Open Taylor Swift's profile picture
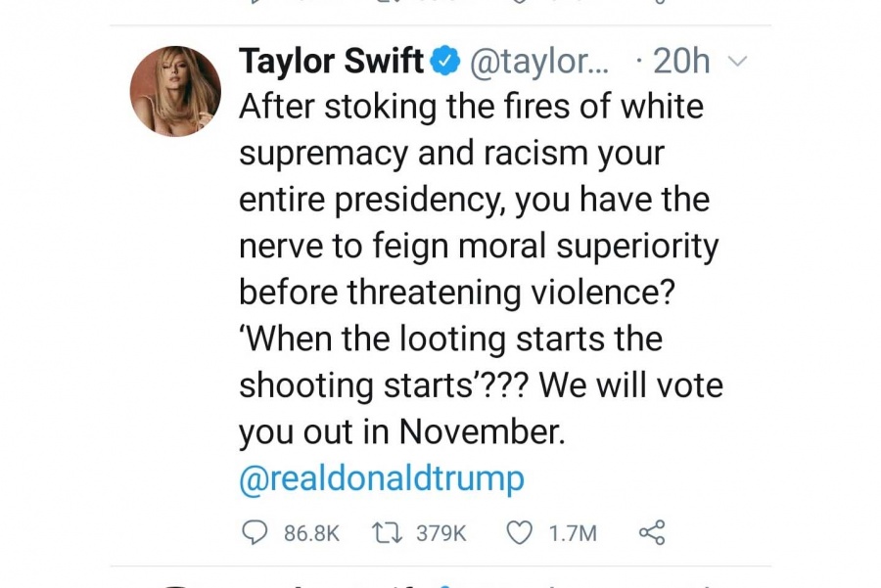 tap(175, 91)
